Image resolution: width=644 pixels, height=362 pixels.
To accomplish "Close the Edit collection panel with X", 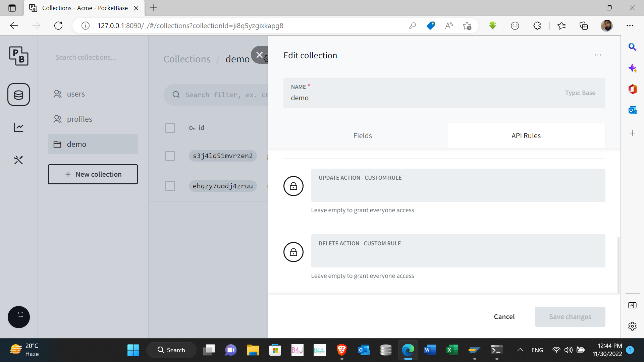I will (x=259, y=55).
